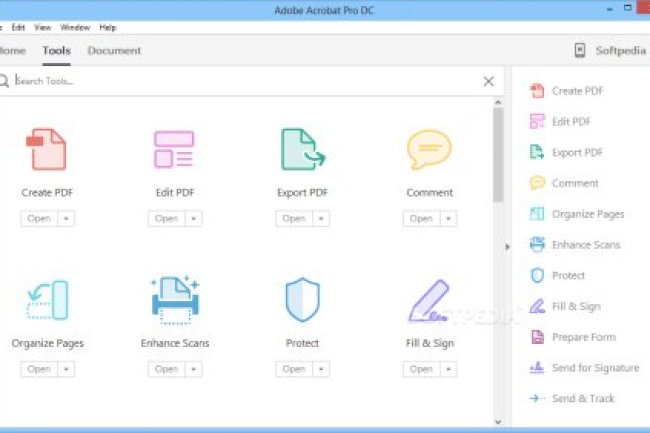Open the Window menu

[75, 28]
